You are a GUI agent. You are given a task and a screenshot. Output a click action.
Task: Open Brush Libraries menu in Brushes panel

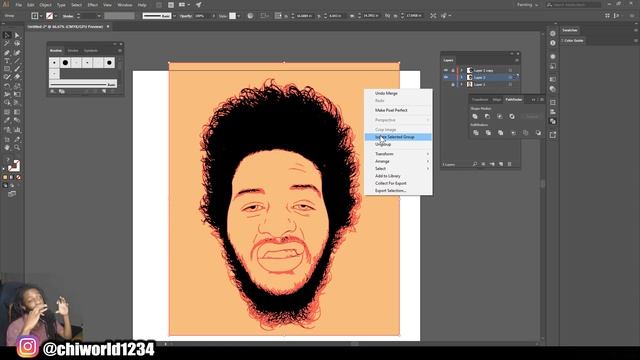53,92
